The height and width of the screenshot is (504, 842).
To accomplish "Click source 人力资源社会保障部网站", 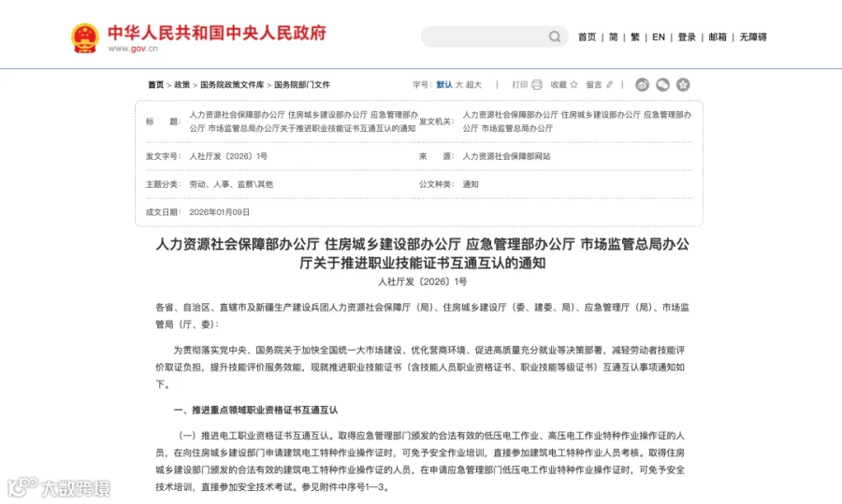I will [x=506, y=156].
